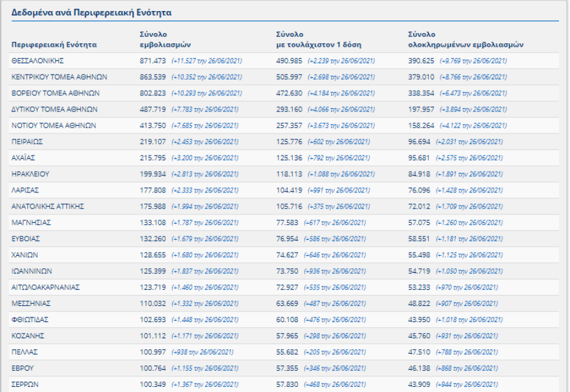Click the 'Σύνολο ολοκληρωμένων εμβολιασμών' column header
Screen dimensions: 570x392
coord(465,40)
